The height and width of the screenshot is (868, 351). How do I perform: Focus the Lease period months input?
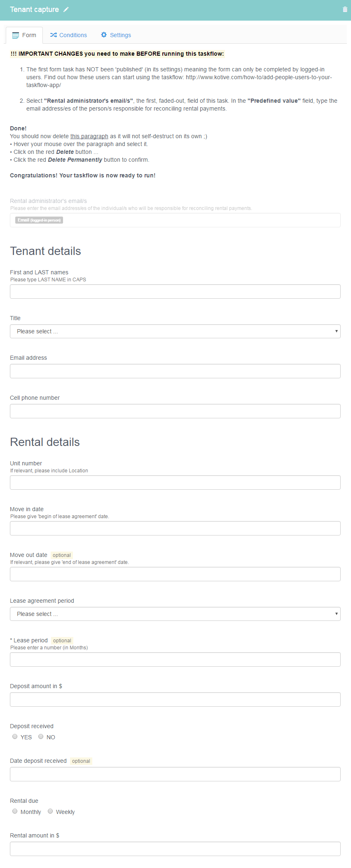175,660
